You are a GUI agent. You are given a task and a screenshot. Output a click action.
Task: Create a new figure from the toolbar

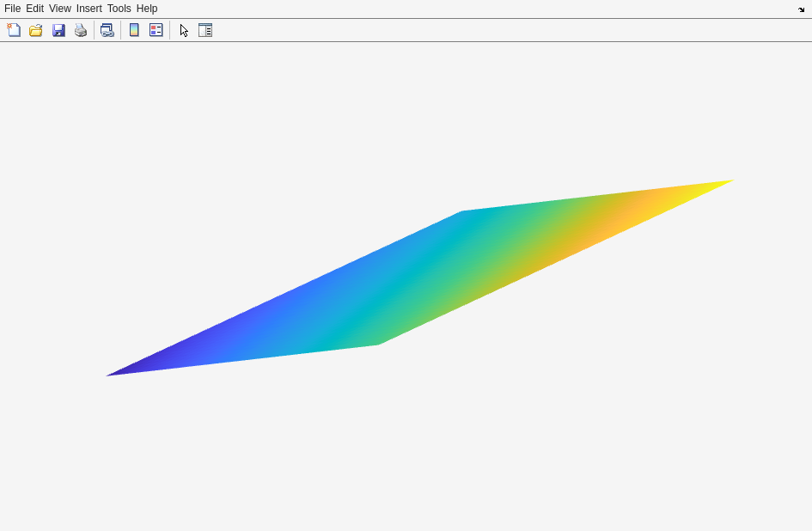coord(14,30)
